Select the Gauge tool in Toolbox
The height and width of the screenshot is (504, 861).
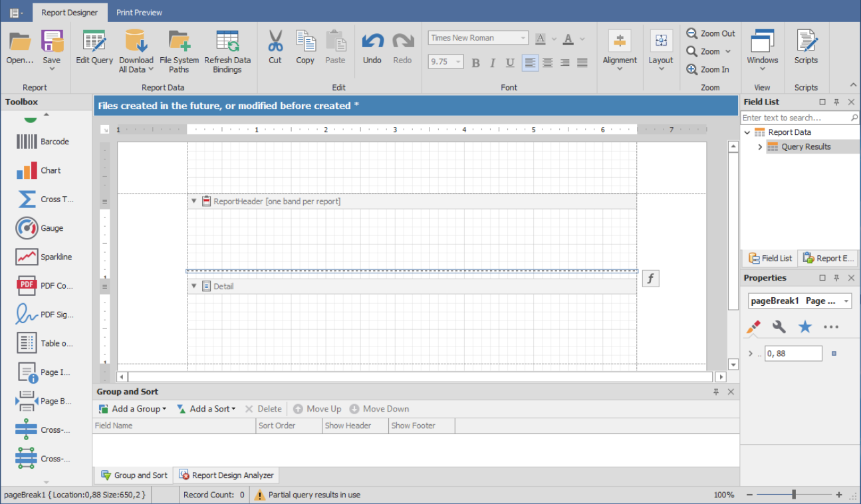(x=27, y=228)
